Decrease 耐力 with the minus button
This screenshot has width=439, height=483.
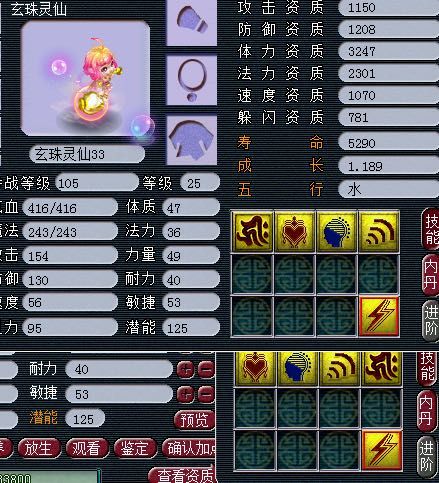coord(206,369)
